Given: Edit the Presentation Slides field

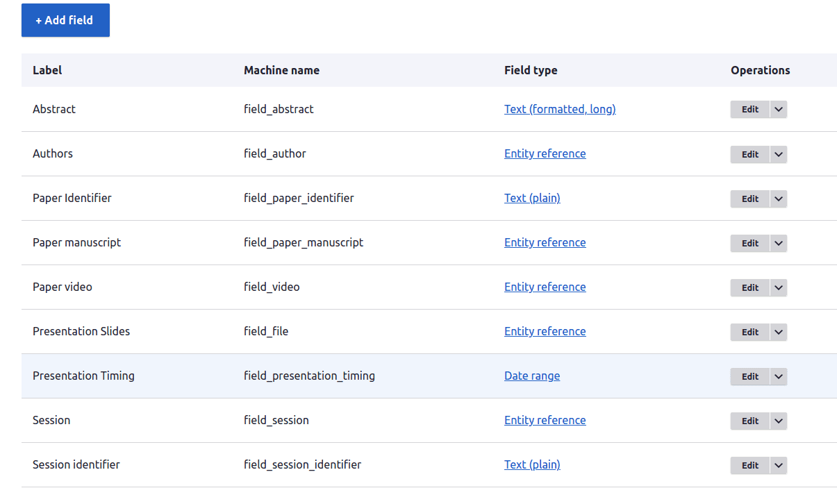Looking at the screenshot, I should (x=750, y=332).
